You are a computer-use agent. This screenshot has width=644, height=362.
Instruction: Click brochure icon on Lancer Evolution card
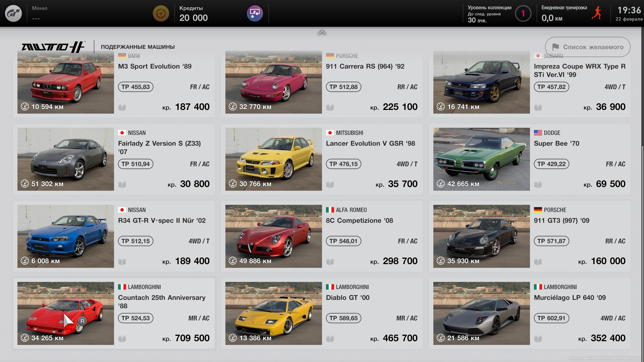tap(330, 184)
